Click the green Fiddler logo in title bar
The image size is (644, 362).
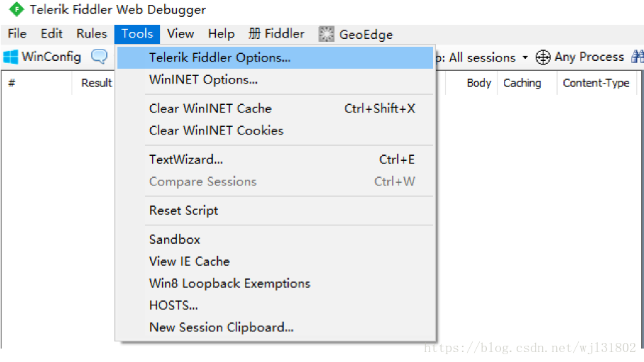[16, 10]
